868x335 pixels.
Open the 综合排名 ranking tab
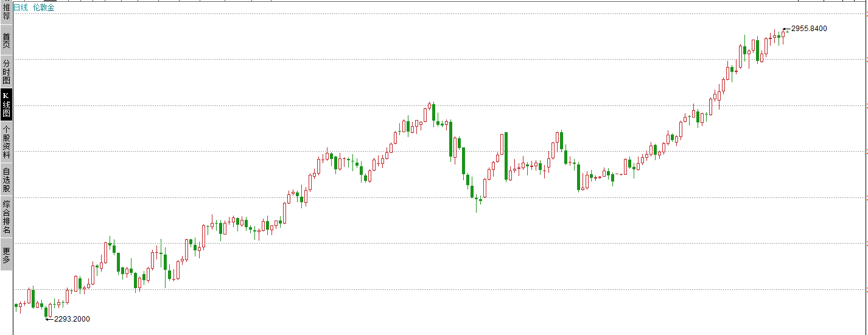[x=6, y=217]
